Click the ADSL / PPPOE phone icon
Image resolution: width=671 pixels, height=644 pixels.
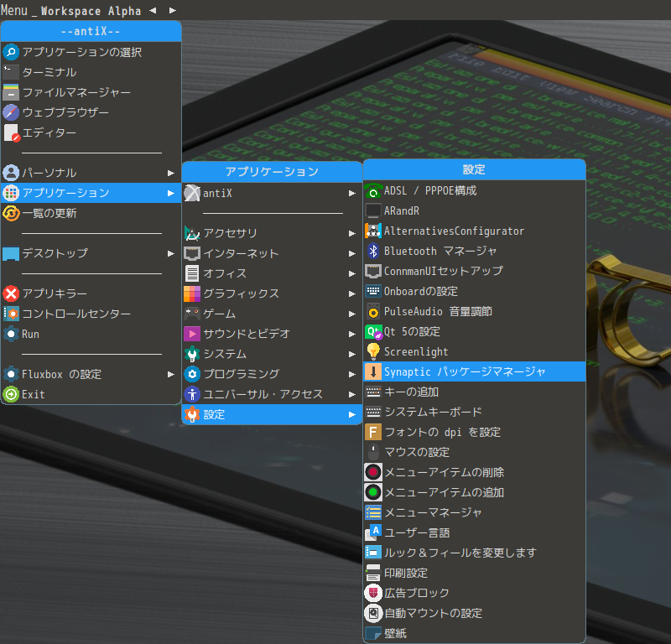[373, 191]
